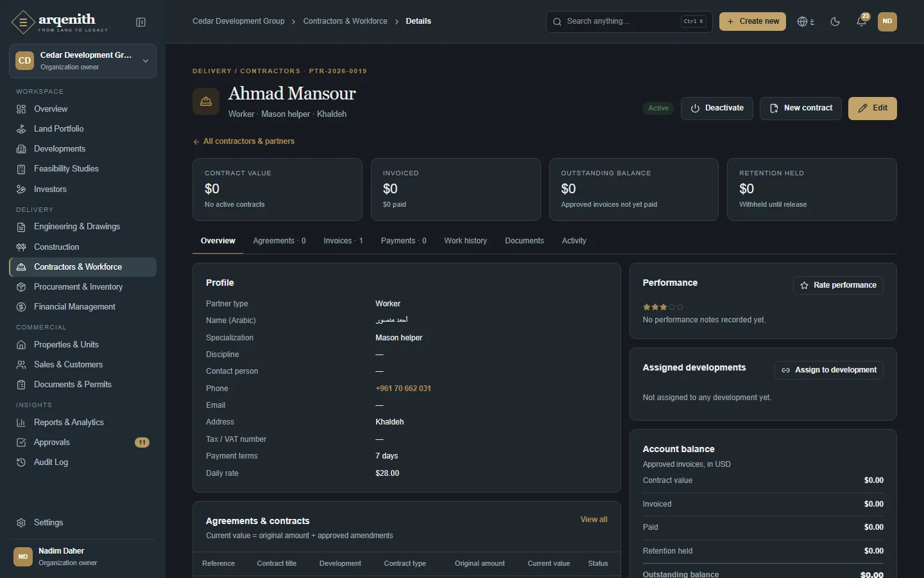Click Rate performance button
This screenshot has height=578, width=924.
click(x=838, y=285)
